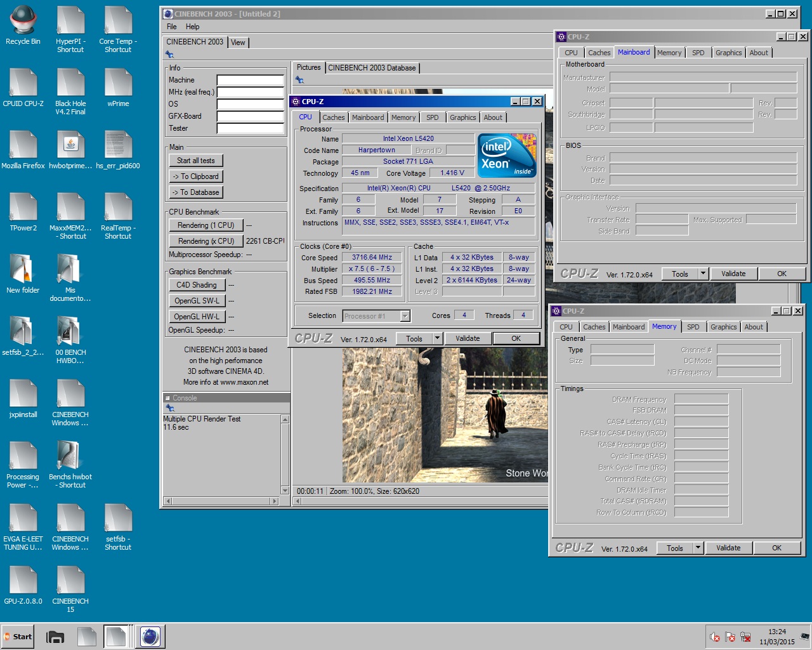Open the MaxxMEM2 shortcut icon

(70, 216)
